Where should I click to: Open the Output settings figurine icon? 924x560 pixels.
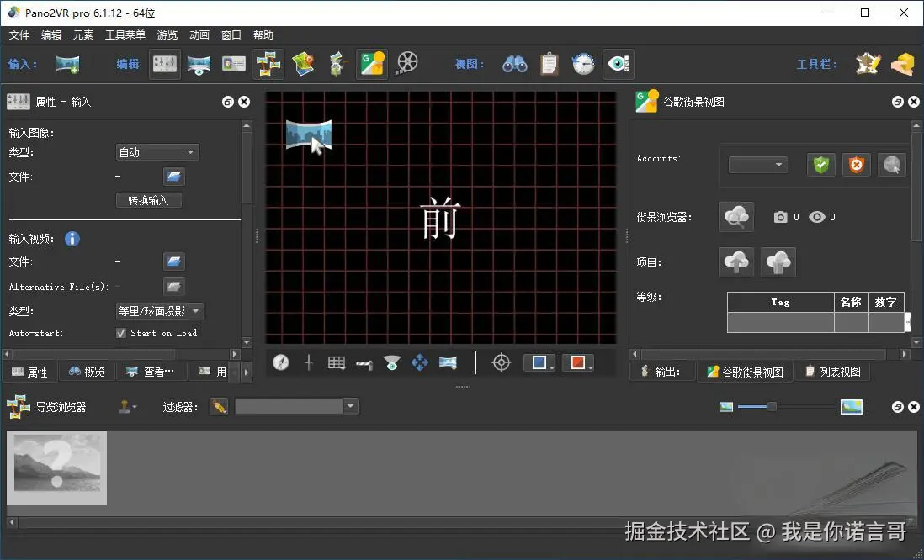click(337, 64)
